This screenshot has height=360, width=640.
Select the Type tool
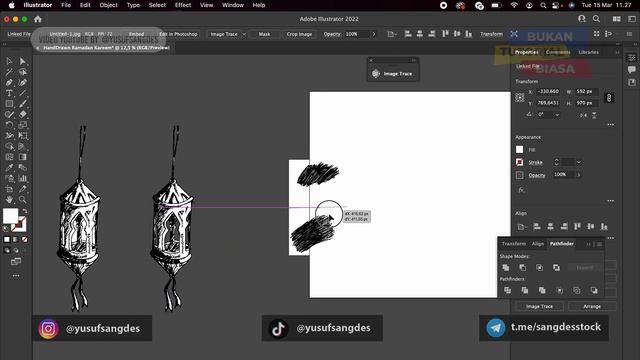click(9, 93)
